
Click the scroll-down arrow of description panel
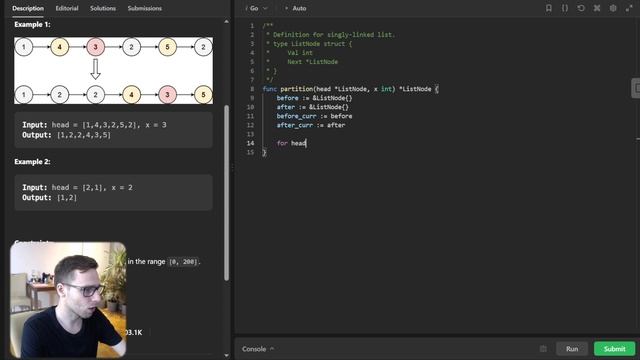click(227, 356)
